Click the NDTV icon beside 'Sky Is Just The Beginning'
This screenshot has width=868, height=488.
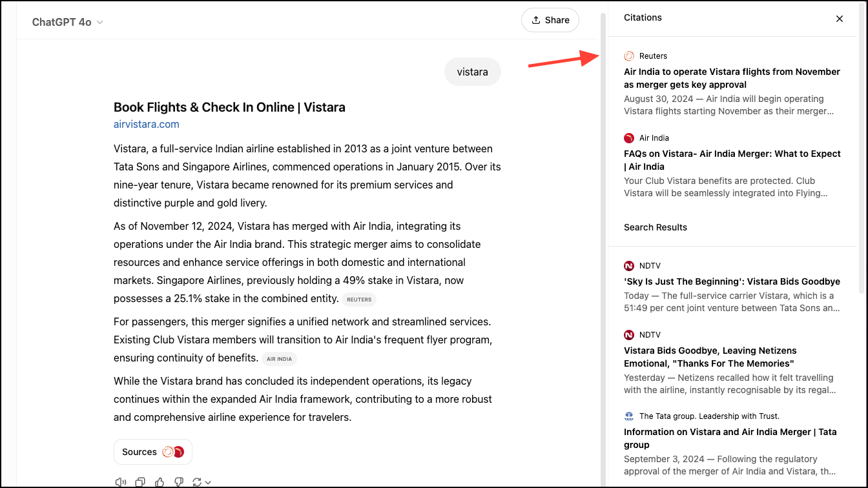[629, 266]
